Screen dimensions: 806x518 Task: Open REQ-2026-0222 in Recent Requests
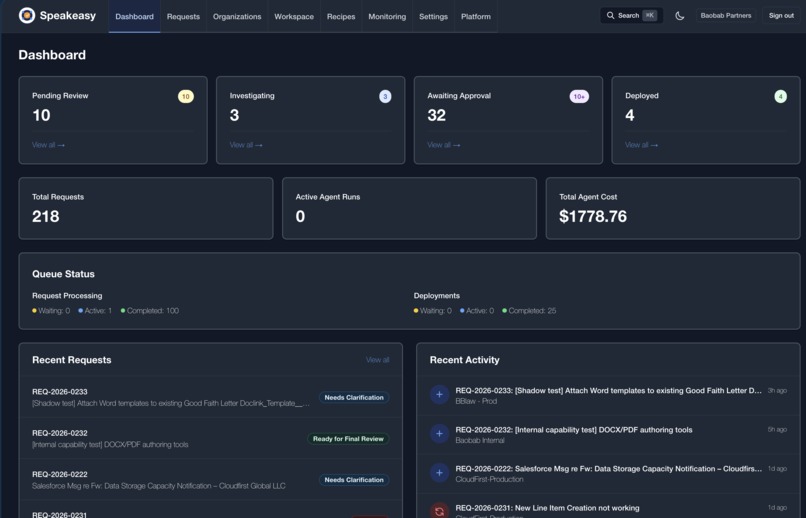click(x=210, y=479)
